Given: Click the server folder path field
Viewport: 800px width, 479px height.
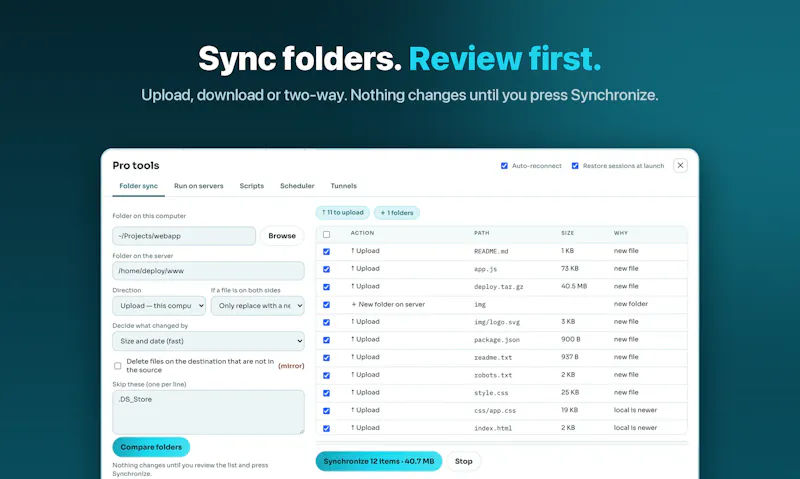Looking at the screenshot, I should 208,271.
